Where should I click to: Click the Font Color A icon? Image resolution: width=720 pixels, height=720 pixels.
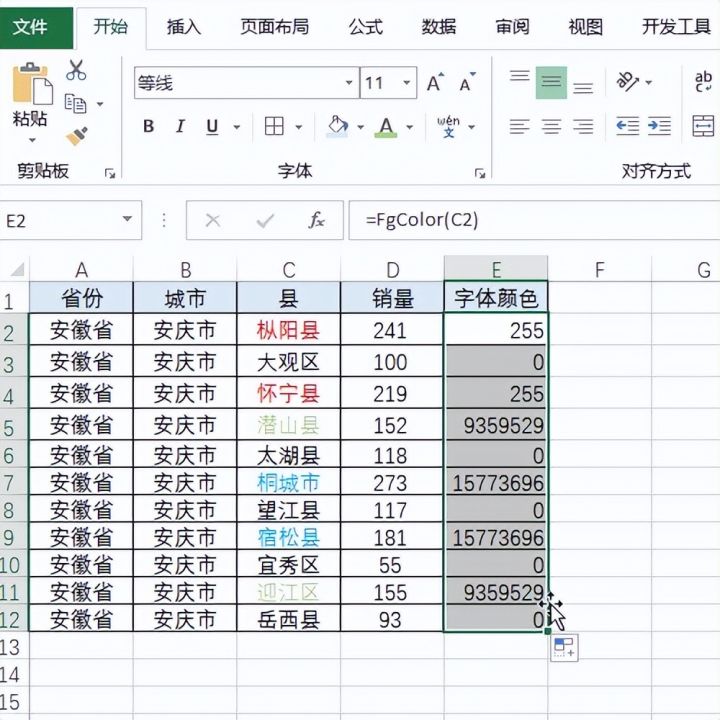click(x=386, y=127)
